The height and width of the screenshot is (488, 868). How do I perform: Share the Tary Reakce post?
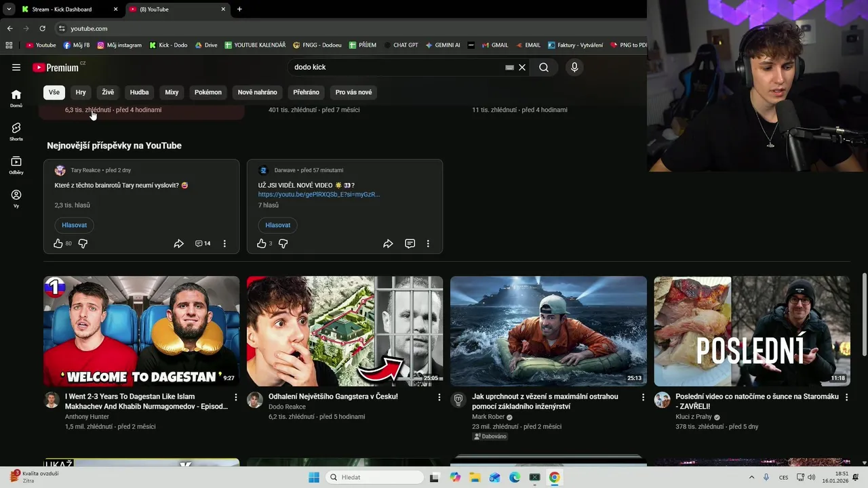pyautogui.click(x=179, y=243)
